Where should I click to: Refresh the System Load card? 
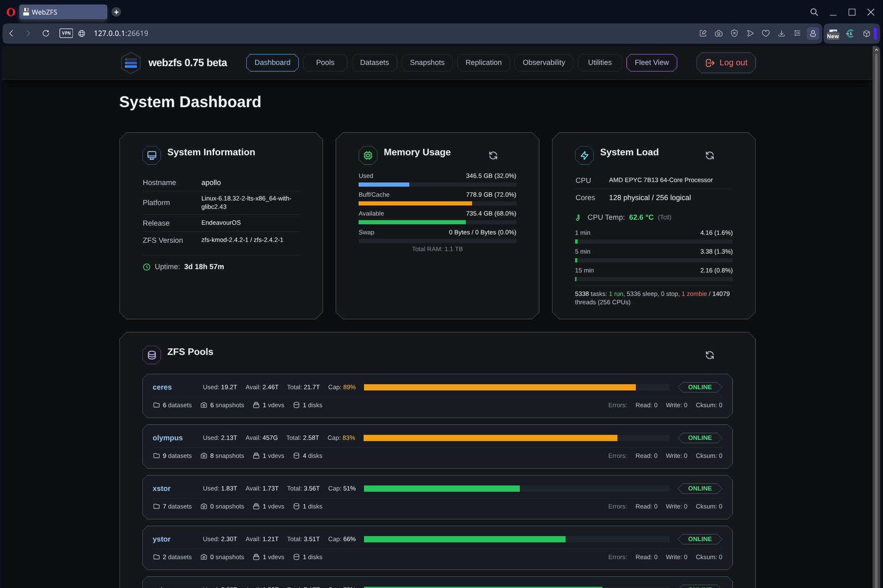tap(709, 155)
